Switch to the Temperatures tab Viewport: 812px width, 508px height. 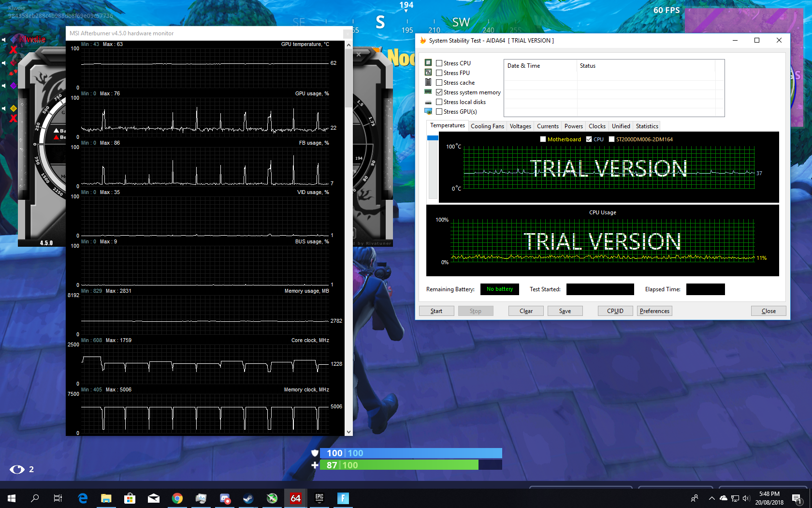click(448, 125)
